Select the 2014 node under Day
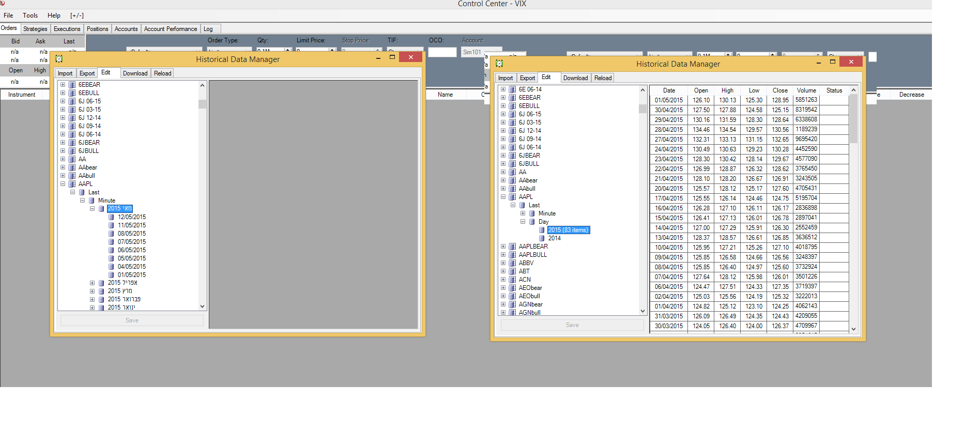The image size is (980, 446). [554, 238]
